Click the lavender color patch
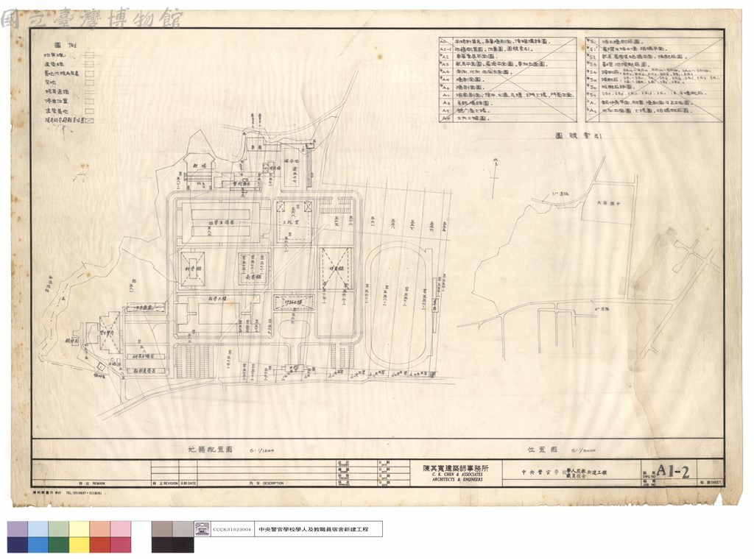The image size is (754, 560). [18, 529]
